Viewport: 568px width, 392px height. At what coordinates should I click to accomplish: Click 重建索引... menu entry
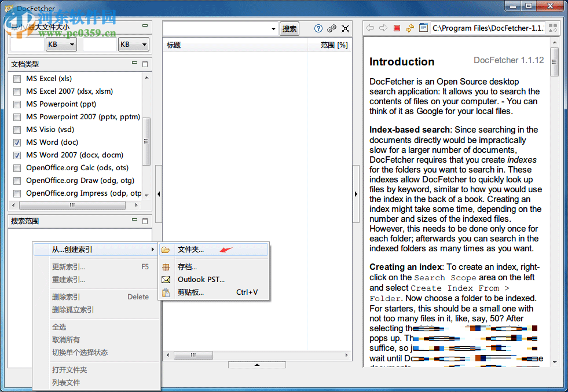pyautogui.click(x=96, y=280)
